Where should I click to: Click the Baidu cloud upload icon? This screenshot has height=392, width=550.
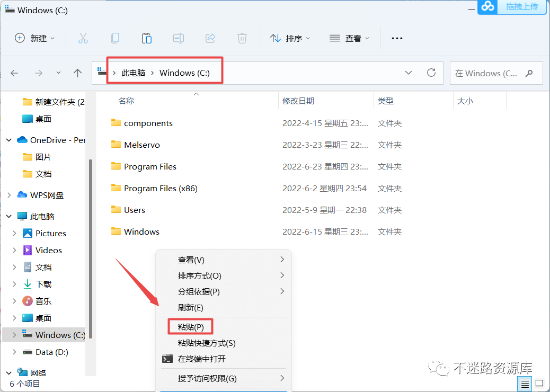487,6
